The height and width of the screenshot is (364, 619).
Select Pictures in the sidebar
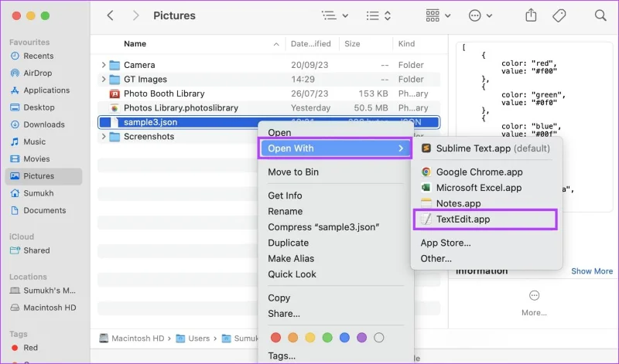[x=43, y=176]
